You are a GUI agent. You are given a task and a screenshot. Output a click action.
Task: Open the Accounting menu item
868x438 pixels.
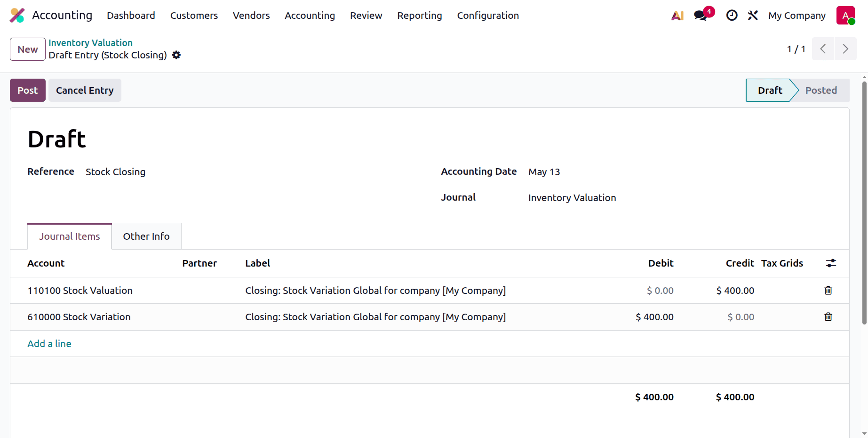click(310, 16)
